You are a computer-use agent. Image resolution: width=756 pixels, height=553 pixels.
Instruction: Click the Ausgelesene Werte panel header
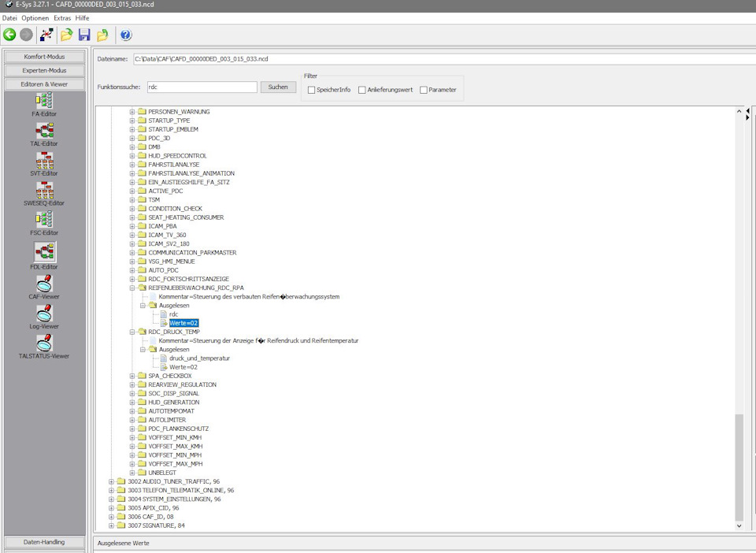124,544
